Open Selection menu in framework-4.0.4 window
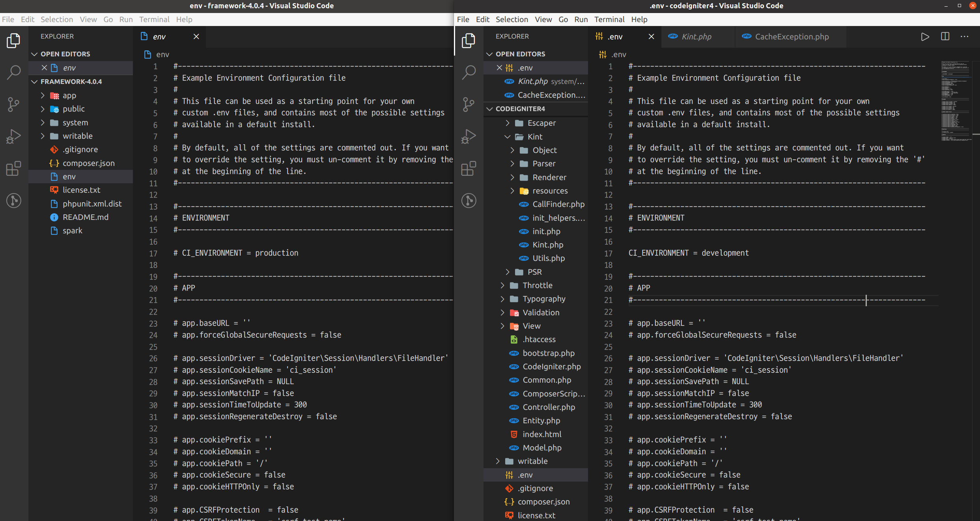980x521 pixels. coord(57,19)
